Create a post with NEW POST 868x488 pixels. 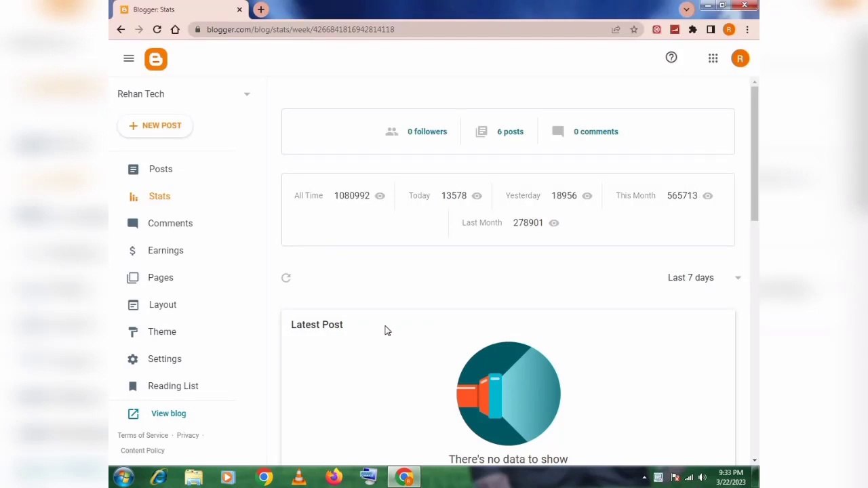coord(155,125)
